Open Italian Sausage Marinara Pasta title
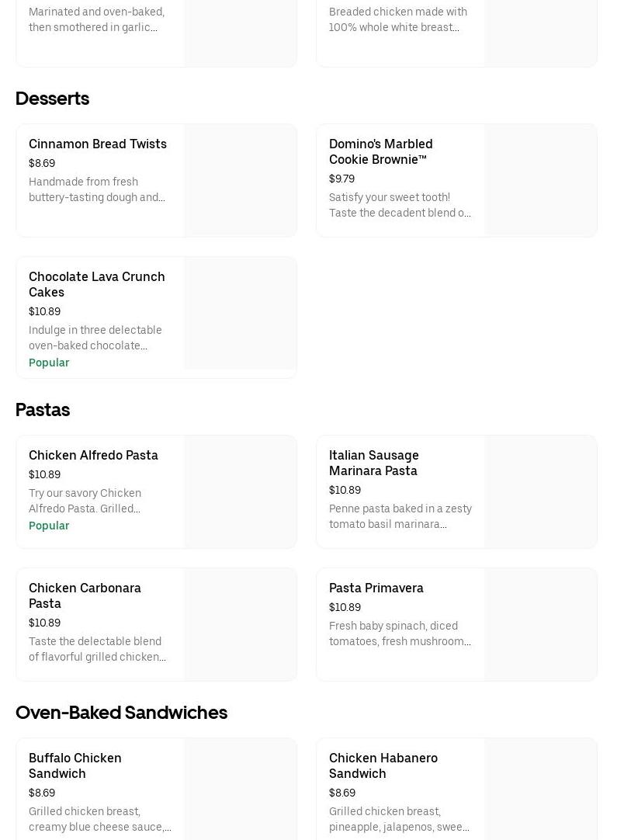This screenshot has height=840, width=624. pyautogui.click(x=373, y=463)
